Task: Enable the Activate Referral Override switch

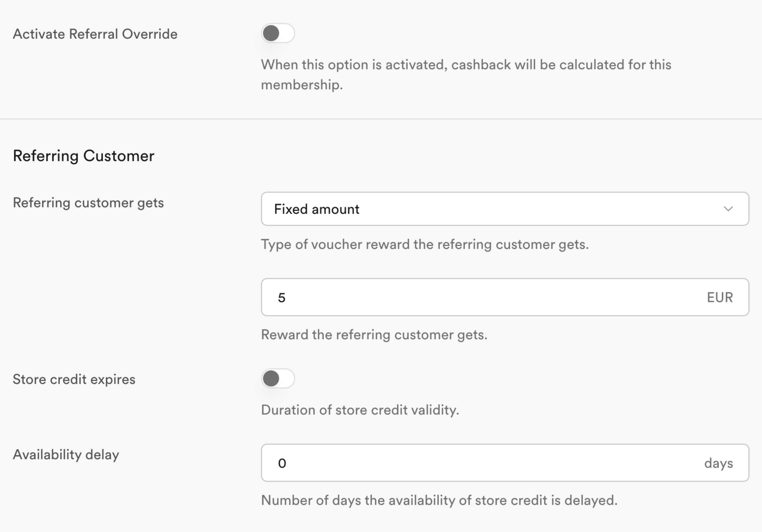Action: coord(278,33)
